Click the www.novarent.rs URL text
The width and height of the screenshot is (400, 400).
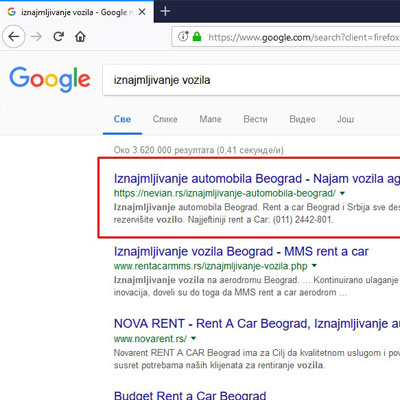[150, 339]
